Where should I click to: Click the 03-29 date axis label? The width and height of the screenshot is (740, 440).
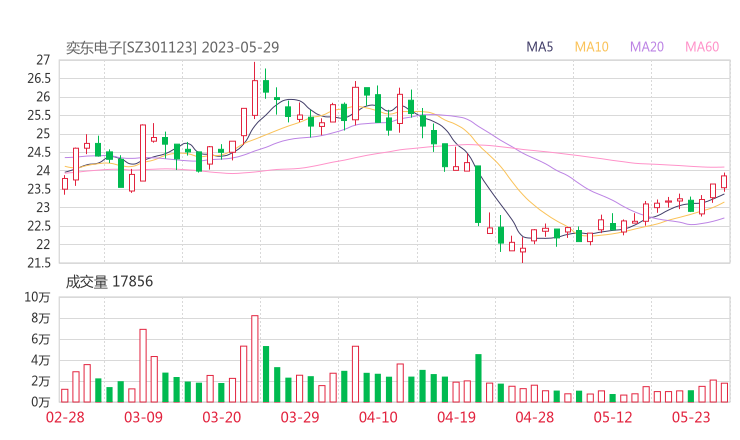pyautogui.click(x=300, y=417)
